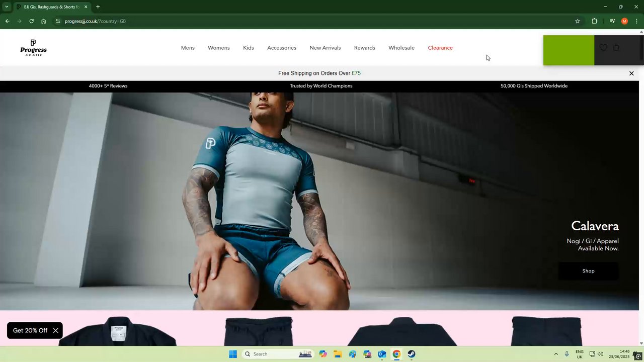Open the shopping bag cart icon
This screenshot has width=644, height=362.
point(616,48)
